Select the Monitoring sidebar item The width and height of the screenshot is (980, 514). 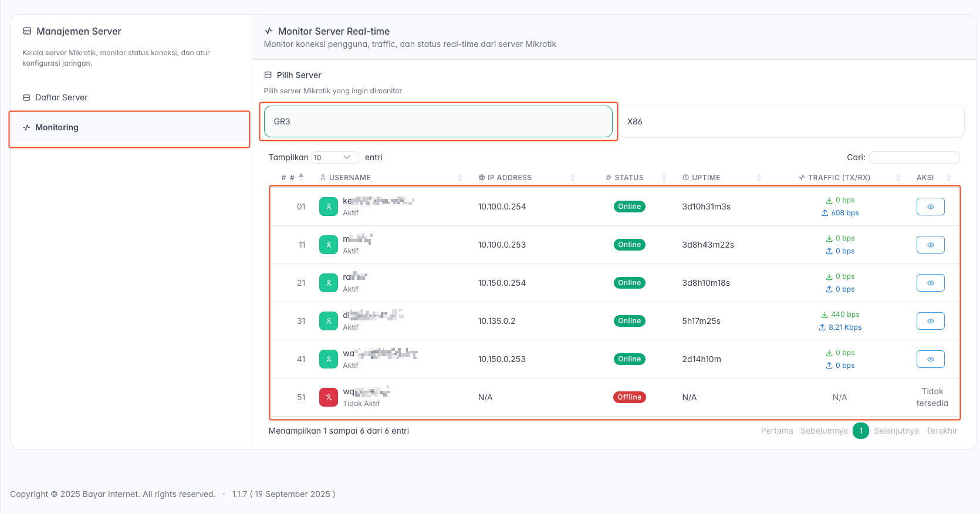(x=57, y=127)
